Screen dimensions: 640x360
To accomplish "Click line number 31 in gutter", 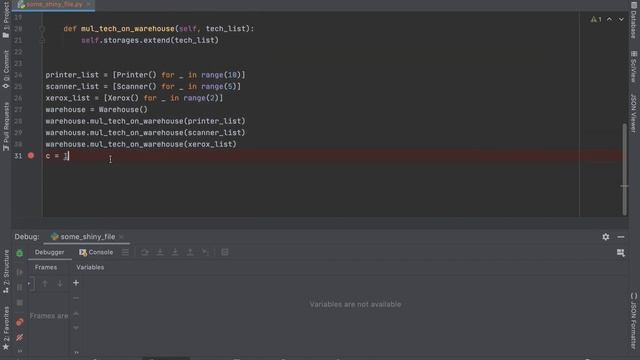I will (18, 156).
